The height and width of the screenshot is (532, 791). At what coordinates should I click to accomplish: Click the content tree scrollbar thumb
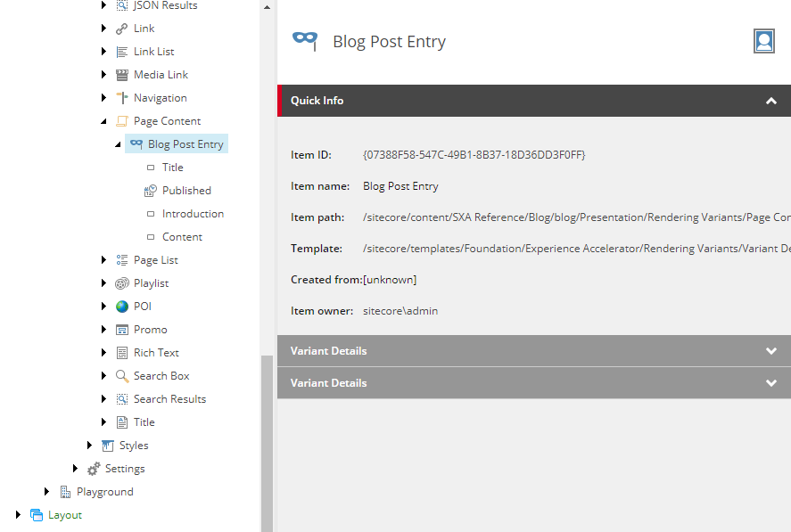pos(267,444)
